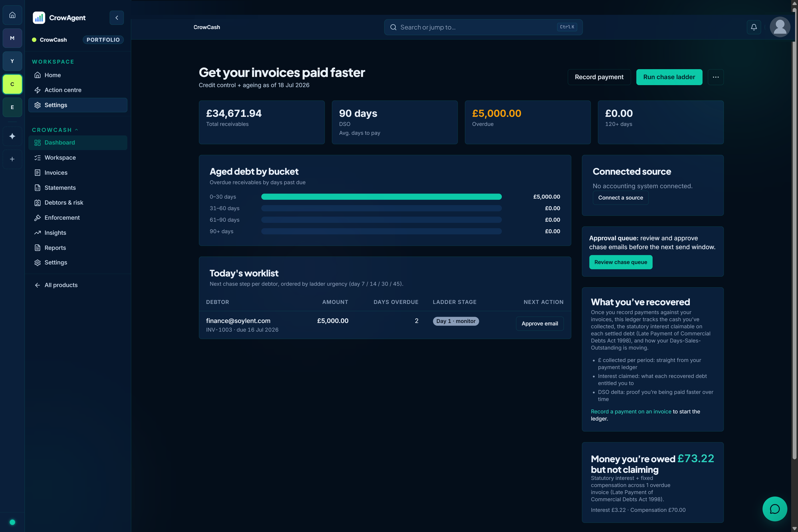Open Action centre
798x532 pixels.
pos(78,90)
